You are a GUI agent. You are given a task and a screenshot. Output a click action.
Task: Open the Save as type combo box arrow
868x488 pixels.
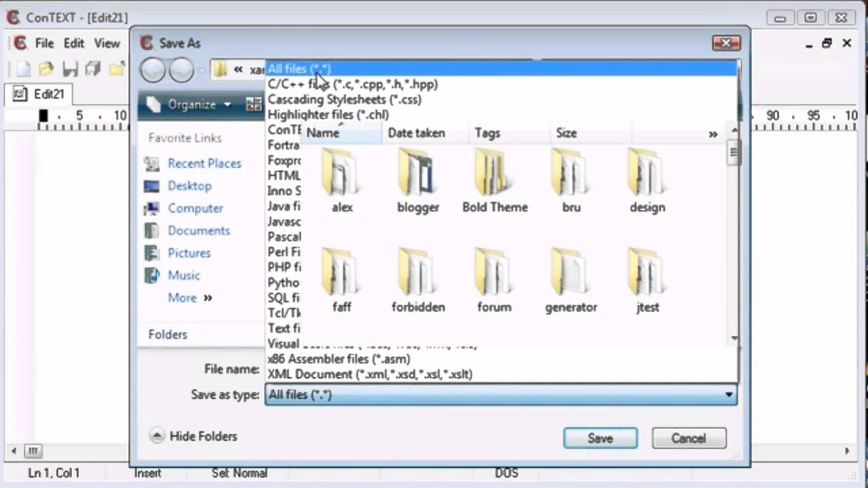click(729, 394)
